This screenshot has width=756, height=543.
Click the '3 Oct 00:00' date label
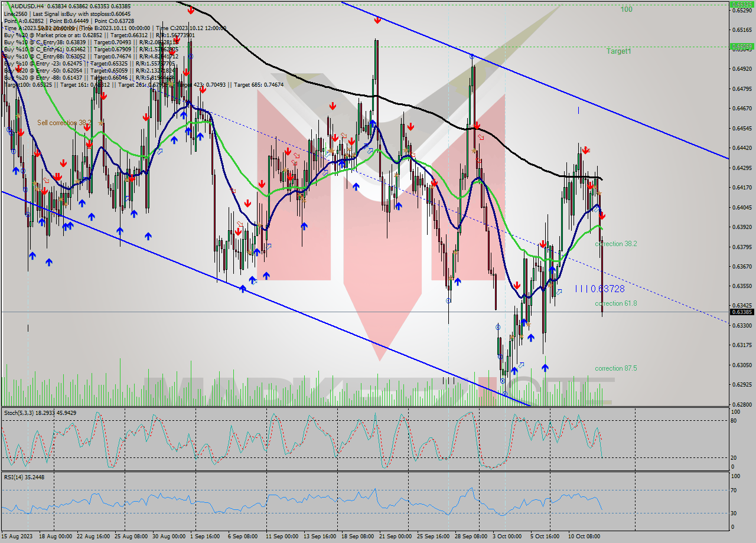click(507, 537)
